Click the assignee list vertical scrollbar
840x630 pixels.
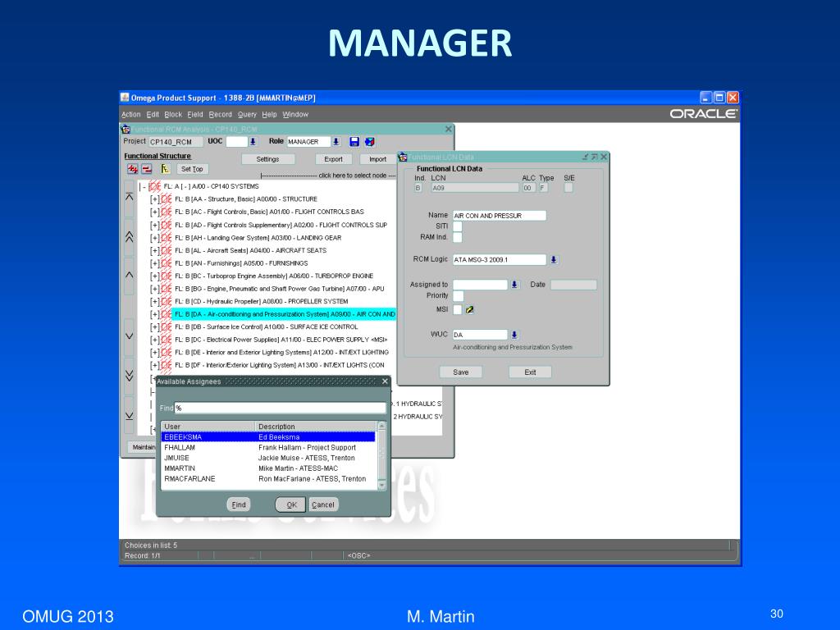point(382,455)
